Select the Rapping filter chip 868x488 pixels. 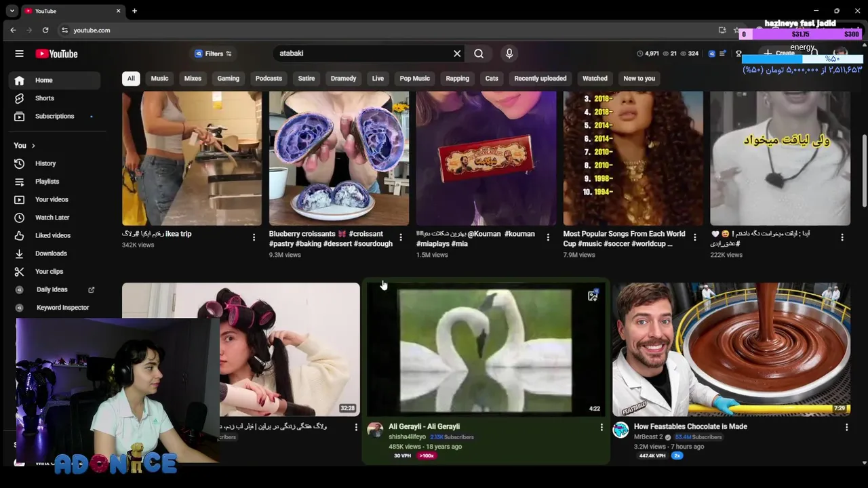(x=457, y=79)
